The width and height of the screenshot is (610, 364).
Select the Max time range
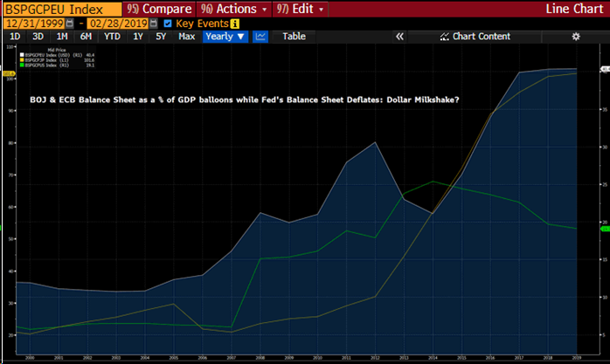tap(186, 37)
